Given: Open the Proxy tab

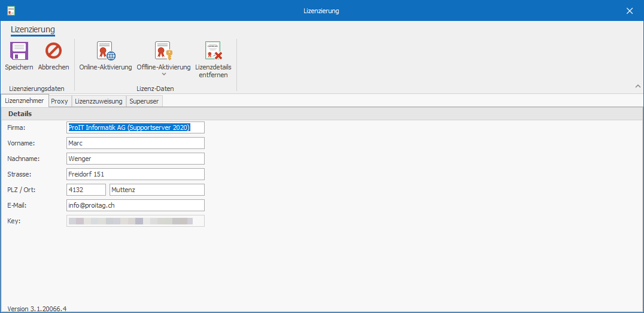Looking at the screenshot, I should [x=59, y=101].
